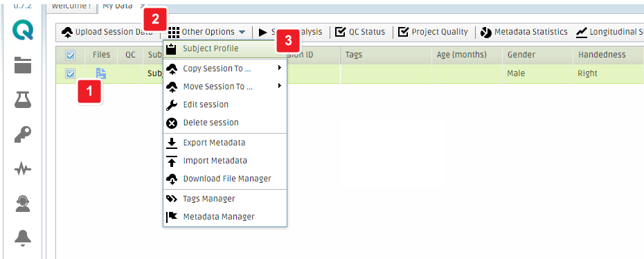
Task: Select the key icon in sidebar
Action: click(x=23, y=134)
